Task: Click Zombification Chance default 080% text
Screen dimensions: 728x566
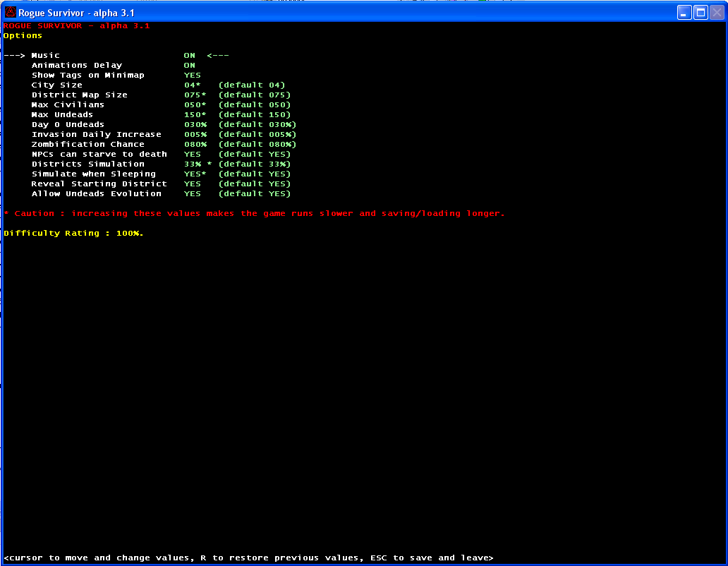Action: [257, 144]
